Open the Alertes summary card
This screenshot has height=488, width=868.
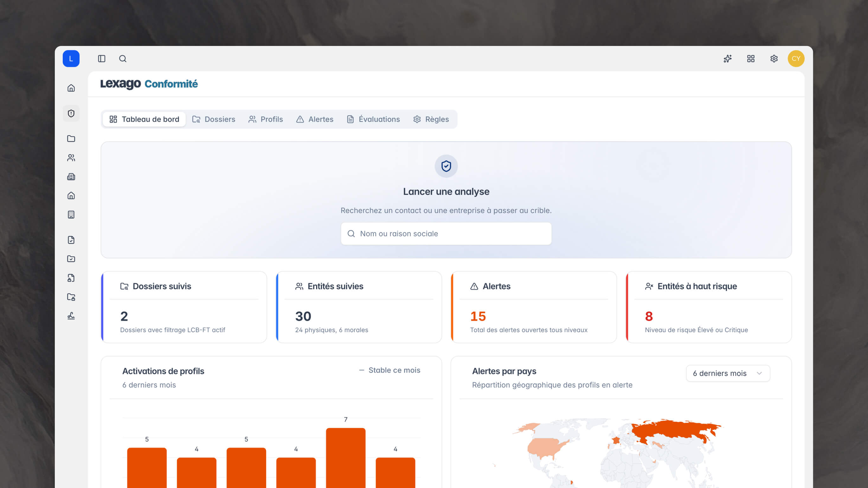click(534, 307)
